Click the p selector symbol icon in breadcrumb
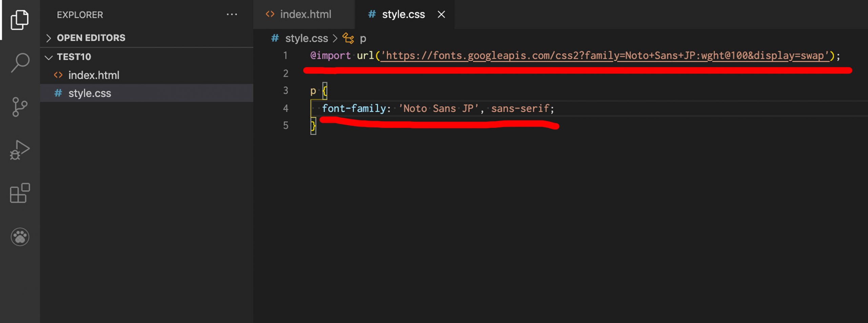868x323 pixels. tap(348, 38)
